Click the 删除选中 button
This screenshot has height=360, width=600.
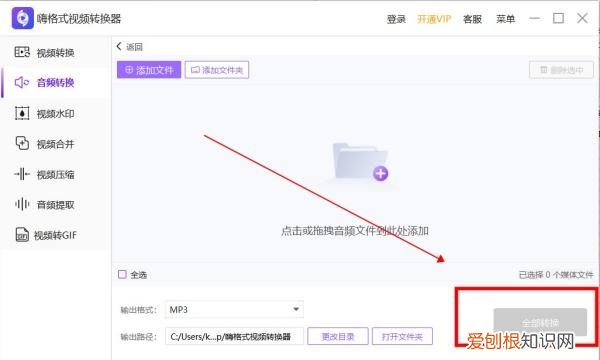(561, 70)
